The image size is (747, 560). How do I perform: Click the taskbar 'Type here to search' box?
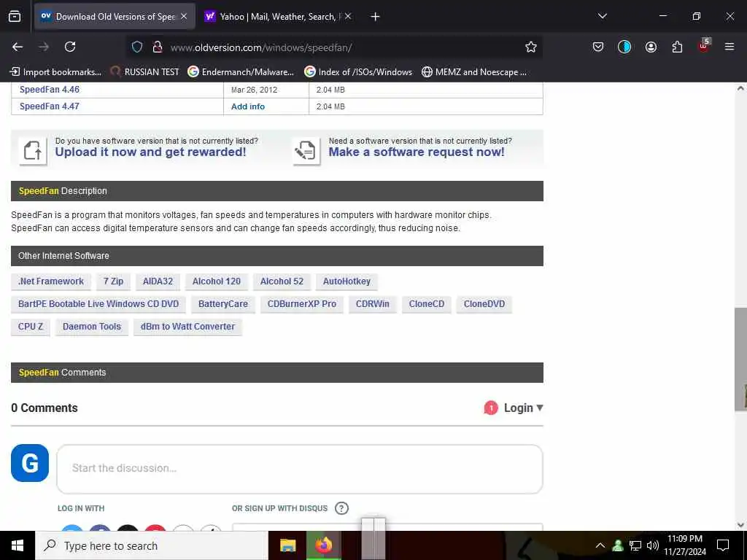pos(152,545)
